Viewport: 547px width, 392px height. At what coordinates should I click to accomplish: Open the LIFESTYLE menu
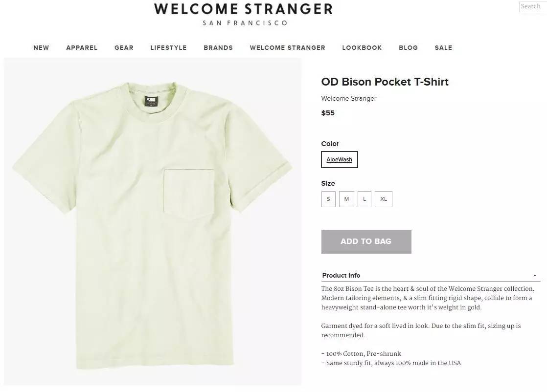(x=168, y=48)
